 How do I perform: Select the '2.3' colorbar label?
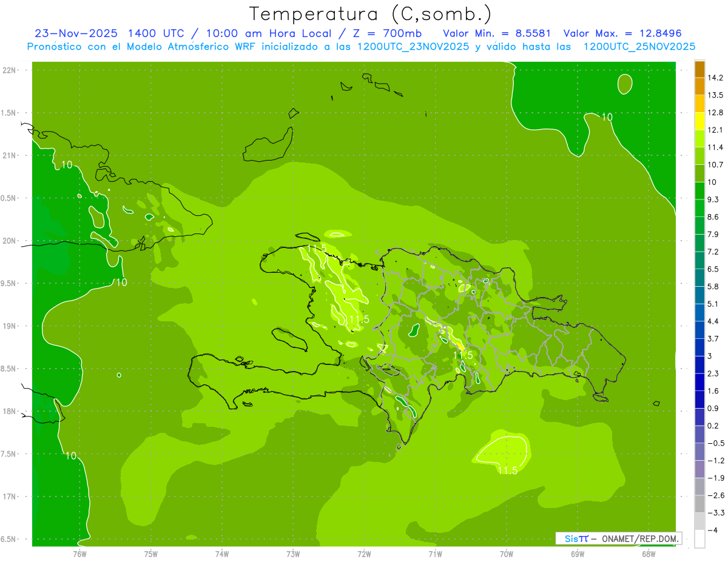713,373
